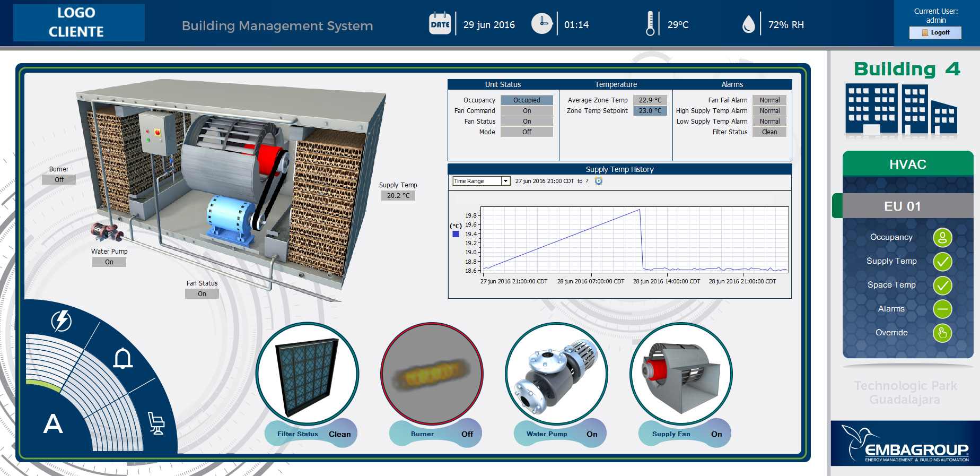Click the Building 4 buildings graphic
Image resolution: width=980 pixels, height=476 pixels.
902,109
